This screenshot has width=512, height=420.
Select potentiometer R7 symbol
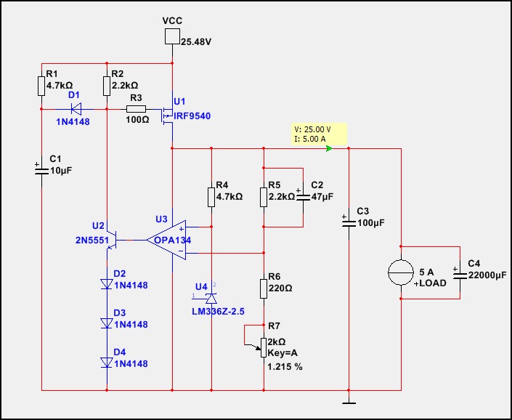pos(263,347)
